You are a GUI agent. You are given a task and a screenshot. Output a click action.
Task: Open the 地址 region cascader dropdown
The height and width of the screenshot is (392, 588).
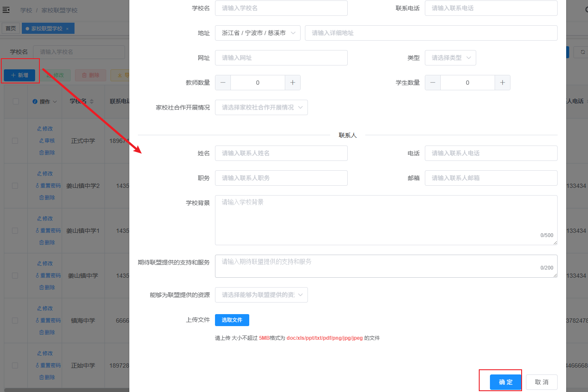[x=258, y=33]
